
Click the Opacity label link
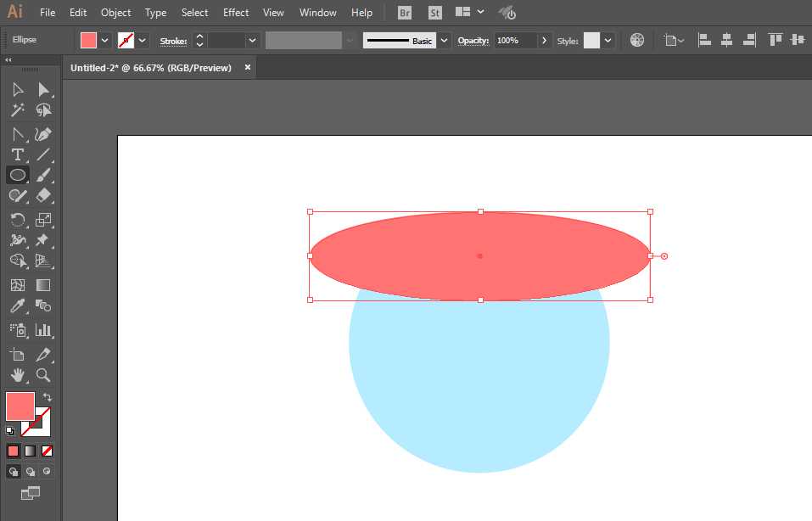[x=473, y=41]
